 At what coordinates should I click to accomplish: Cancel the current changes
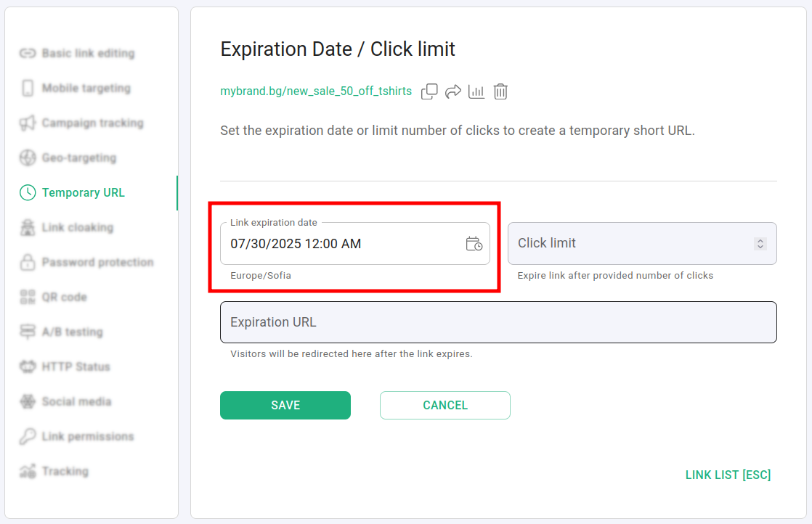coord(444,405)
